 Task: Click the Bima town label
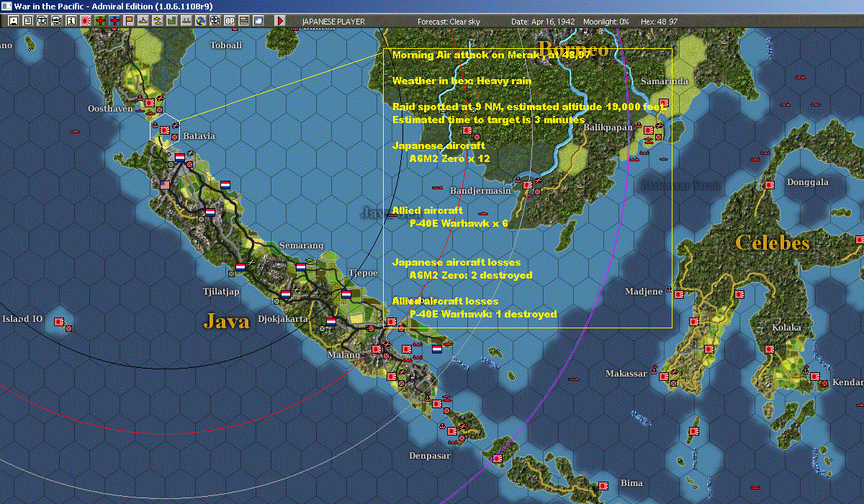pyautogui.click(x=631, y=483)
